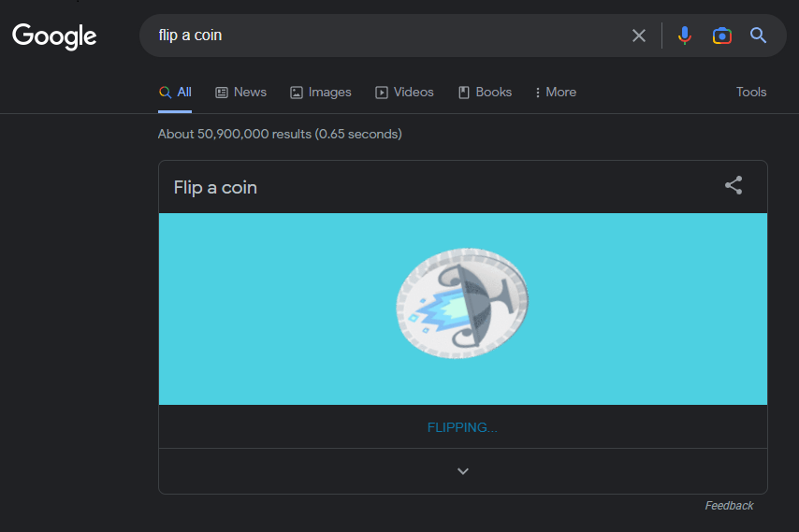Switch to the Books tab
Screen dimensions: 799x532
click(485, 93)
